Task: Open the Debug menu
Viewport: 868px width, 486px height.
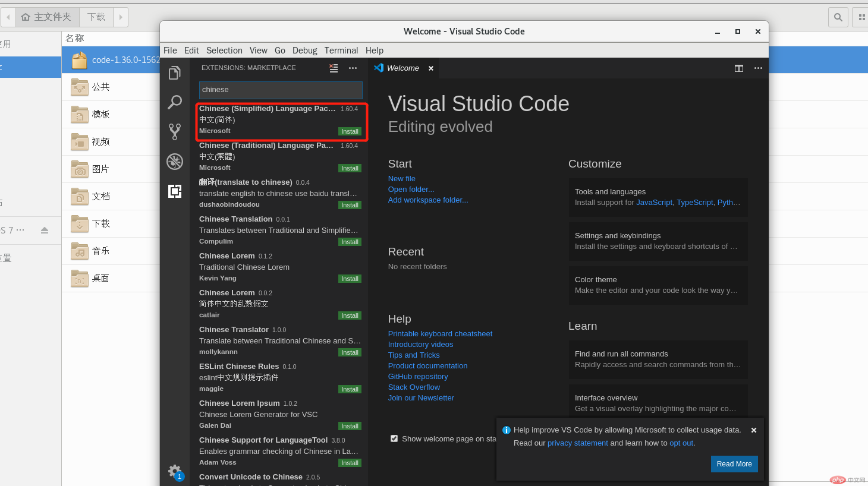Action: (304, 51)
